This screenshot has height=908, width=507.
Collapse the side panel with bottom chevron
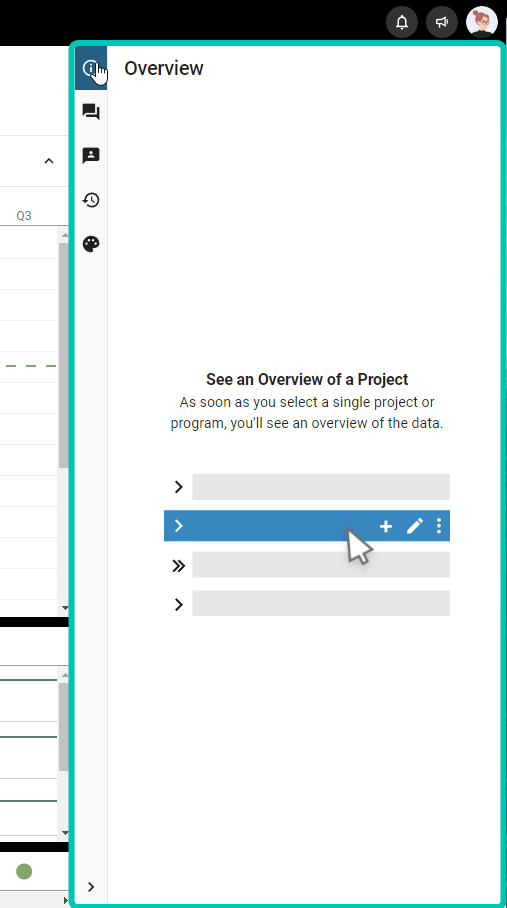pyautogui.click(x=91, y=887)
